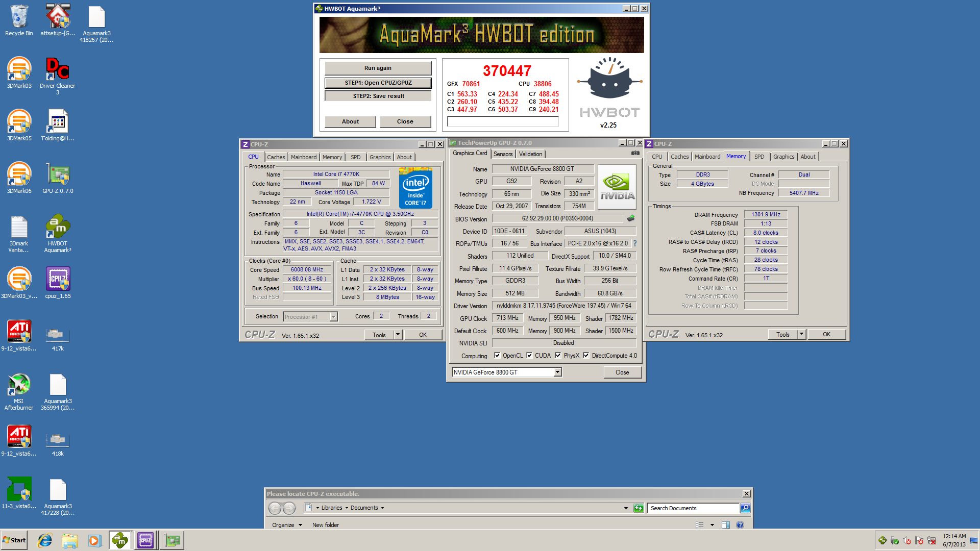Open the 3DMark05 desktop shortcut
Screen dimensions: 980x551
pos(19,125)
